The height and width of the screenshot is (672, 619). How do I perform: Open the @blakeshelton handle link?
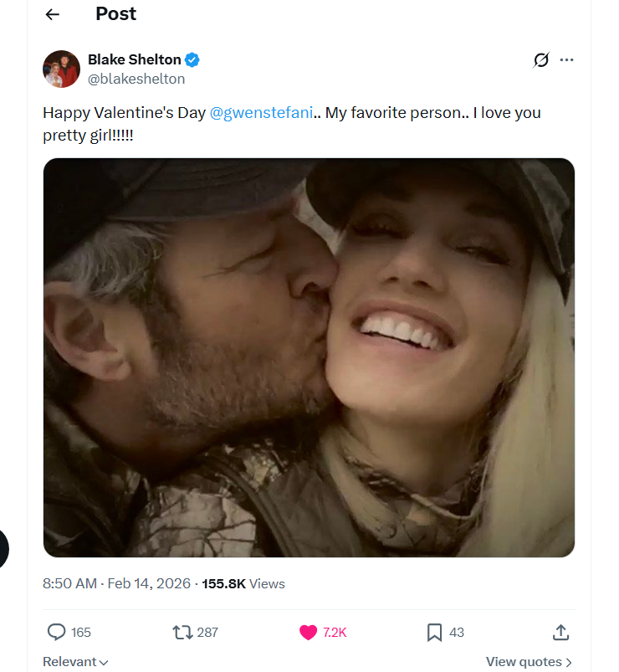(136, 79)
